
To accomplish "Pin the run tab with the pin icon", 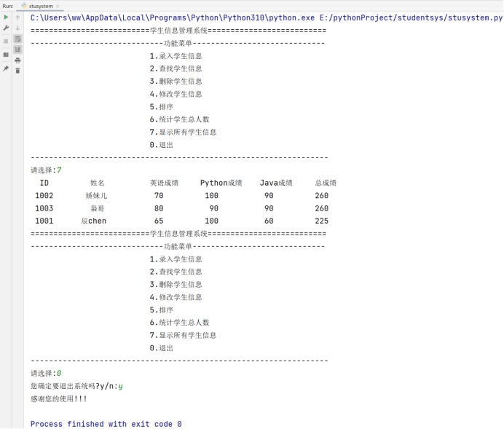I will tap(6, 68).
